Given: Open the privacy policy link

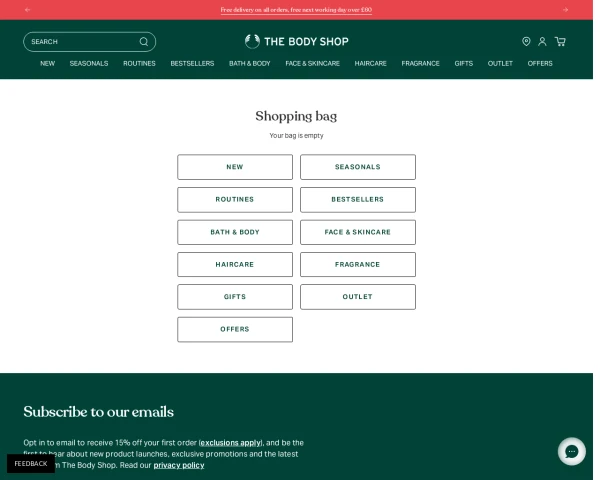Looking at the screenshot, I should 179,465.
